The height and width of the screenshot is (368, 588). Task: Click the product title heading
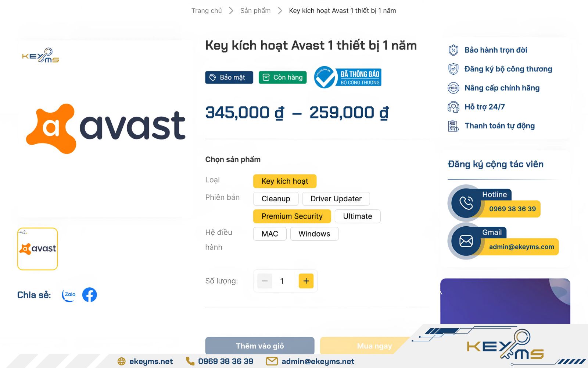(311, 46)
